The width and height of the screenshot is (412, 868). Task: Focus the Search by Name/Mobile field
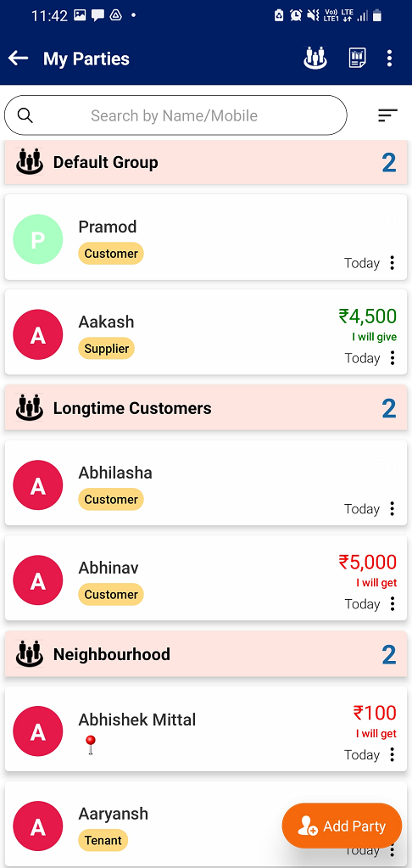tap(175, 115)
